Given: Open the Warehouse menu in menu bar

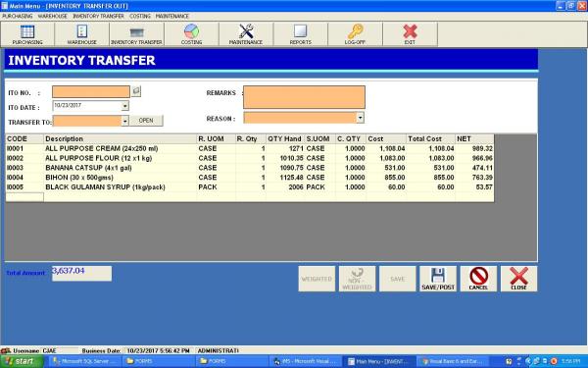Looking at the screenshot, I should (53, 16).
